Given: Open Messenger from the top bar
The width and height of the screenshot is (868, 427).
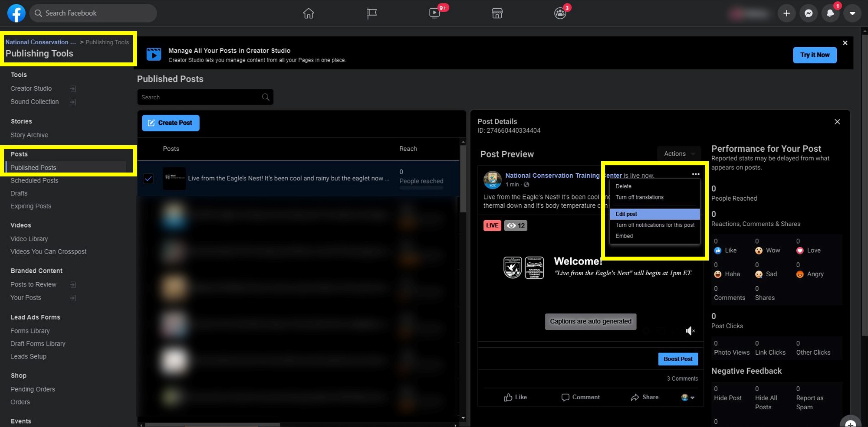Looking at the screenshot, I should 809,13.
